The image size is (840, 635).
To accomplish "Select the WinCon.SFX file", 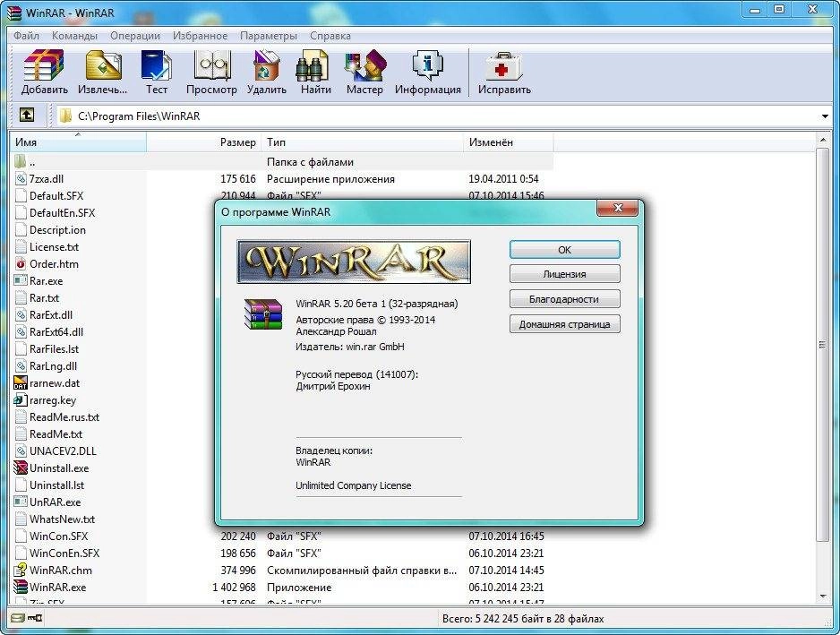I will click(58, 536).
